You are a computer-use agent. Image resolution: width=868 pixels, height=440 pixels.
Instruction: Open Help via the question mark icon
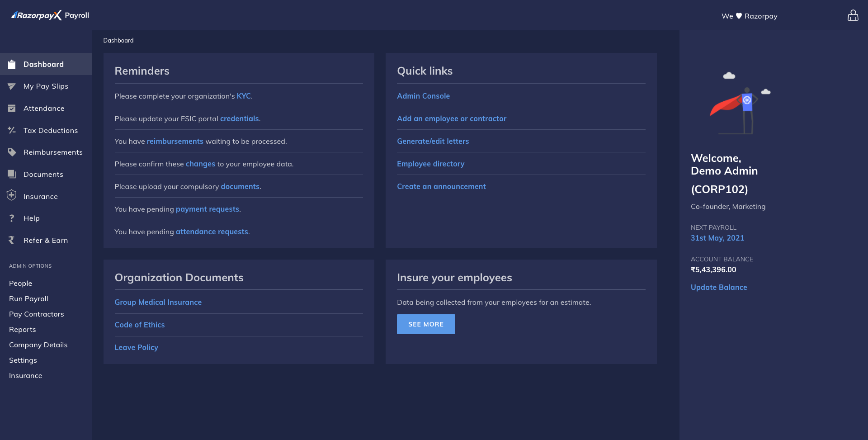click(11, 218)
